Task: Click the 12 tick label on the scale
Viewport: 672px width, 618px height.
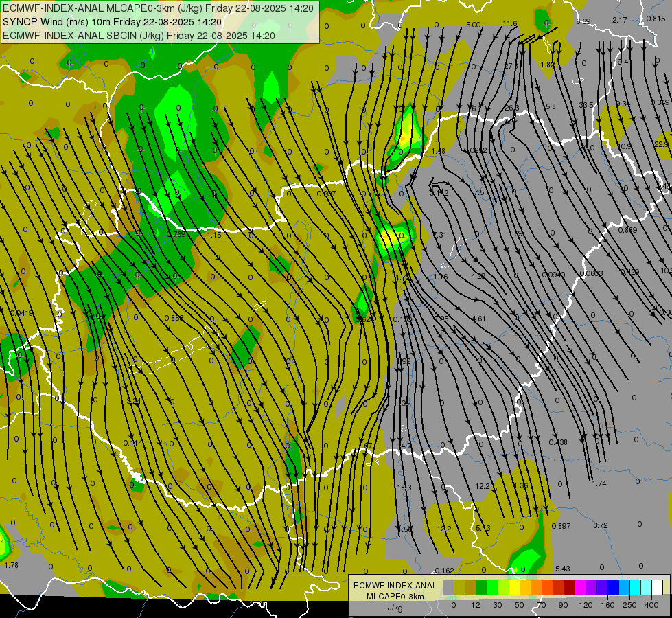Action: [x=475, y=605]
